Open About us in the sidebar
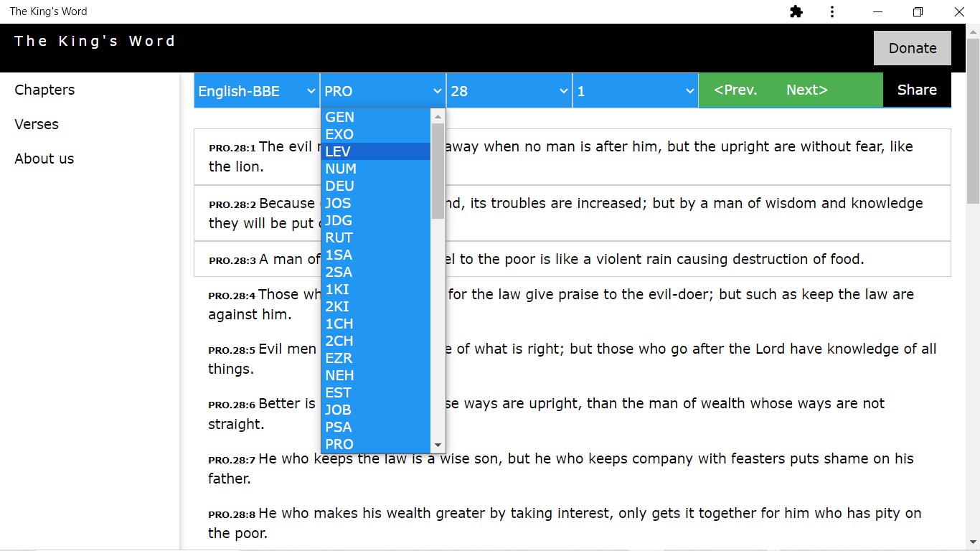 (x=44, y=159)
